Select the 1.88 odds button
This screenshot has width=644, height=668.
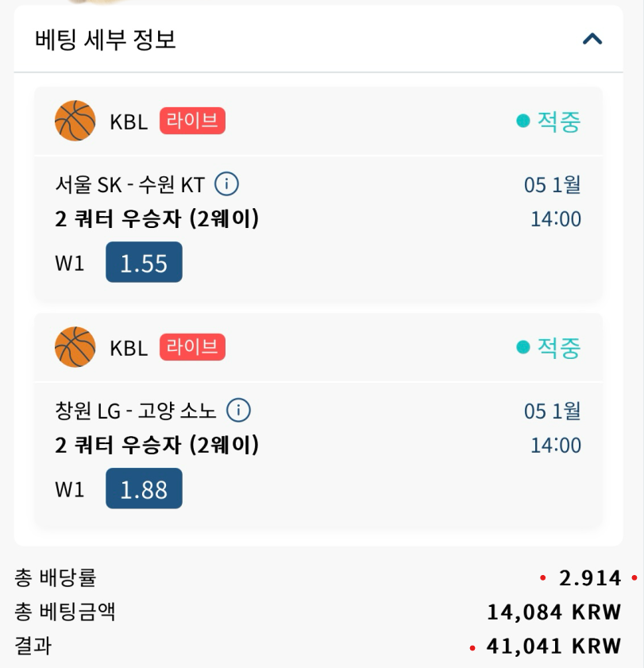(144, 488)
